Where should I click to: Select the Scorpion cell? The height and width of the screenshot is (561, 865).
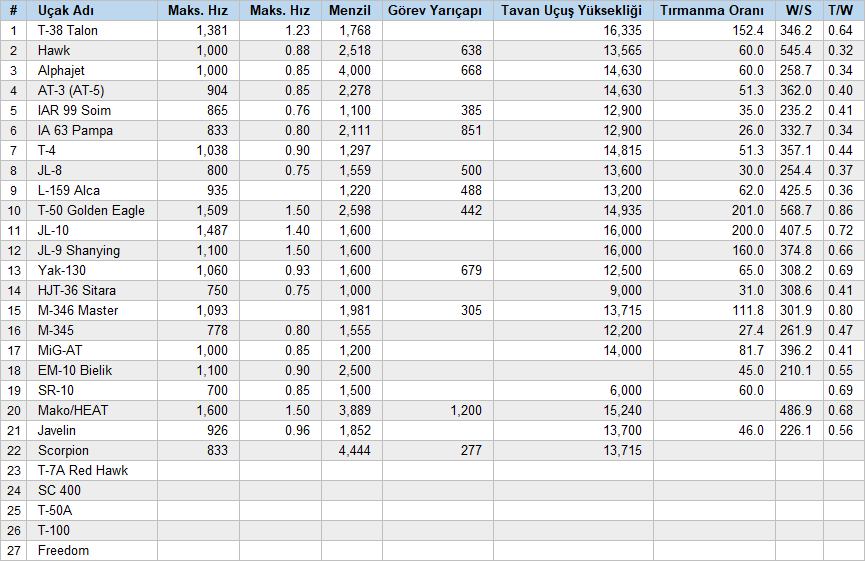click(92, 450)
